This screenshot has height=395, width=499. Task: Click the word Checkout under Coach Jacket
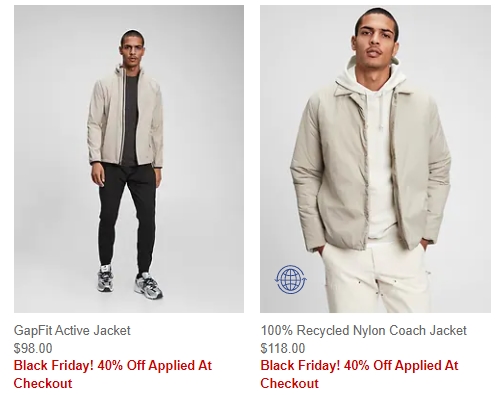click(x=290, y=383)
